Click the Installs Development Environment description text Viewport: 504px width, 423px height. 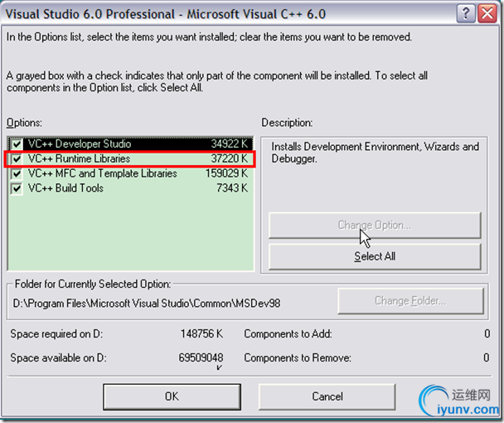tap(376, 153)
